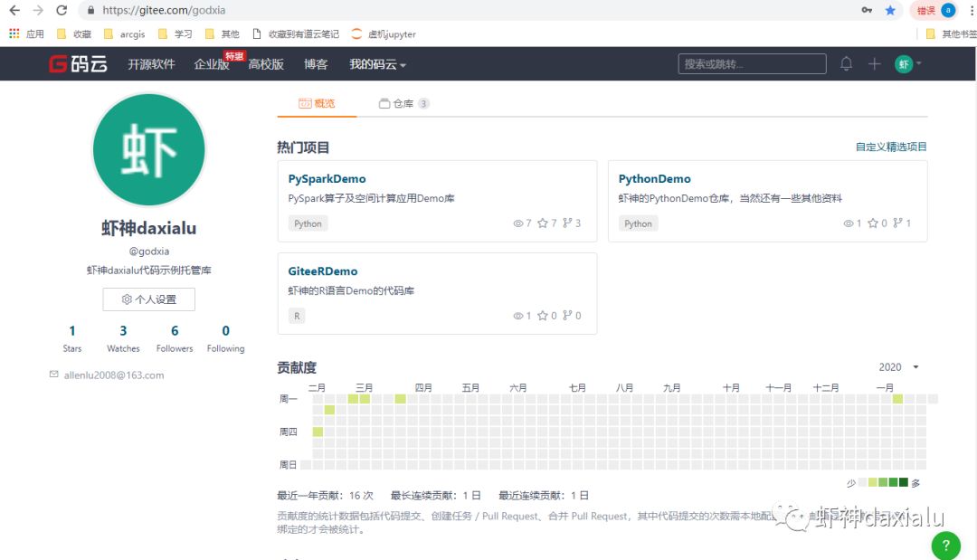The height and width of the screenshot is (560, 977).
Task: Click the 个人设置 button
Action: tap(149, 299)
